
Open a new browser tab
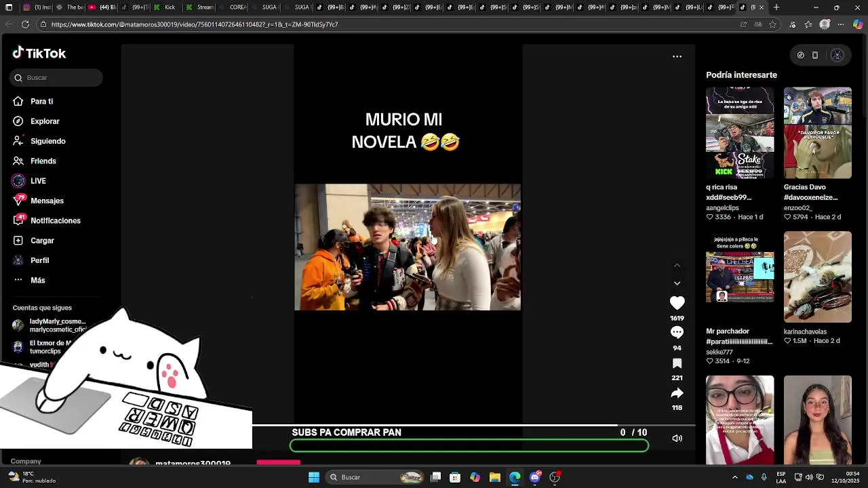(776, 7)
